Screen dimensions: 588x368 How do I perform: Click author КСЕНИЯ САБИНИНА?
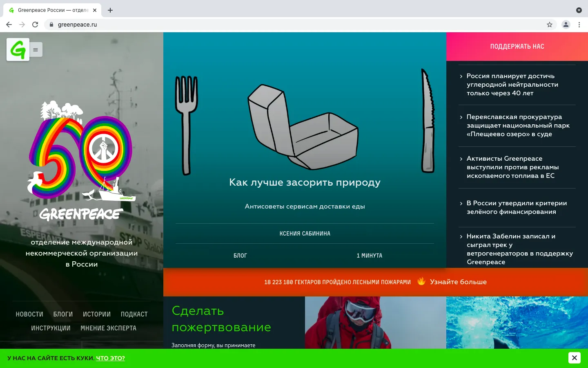(305, 233)
